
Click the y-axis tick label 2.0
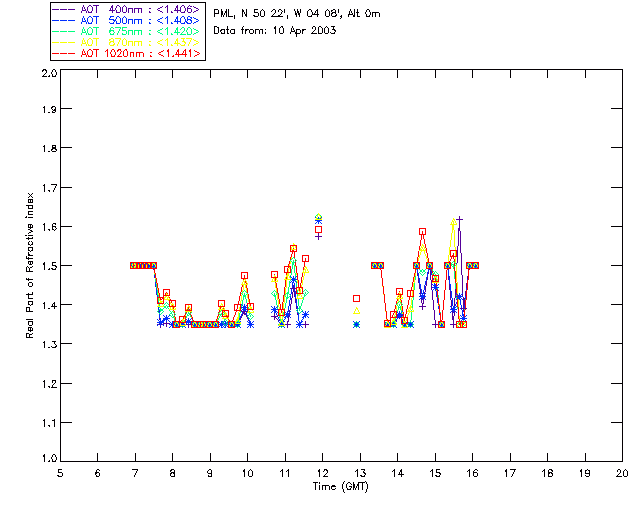coord(49,73)
